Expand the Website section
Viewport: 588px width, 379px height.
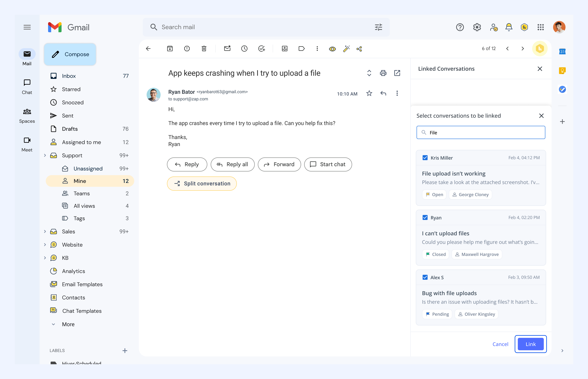(x=45, y=245)
